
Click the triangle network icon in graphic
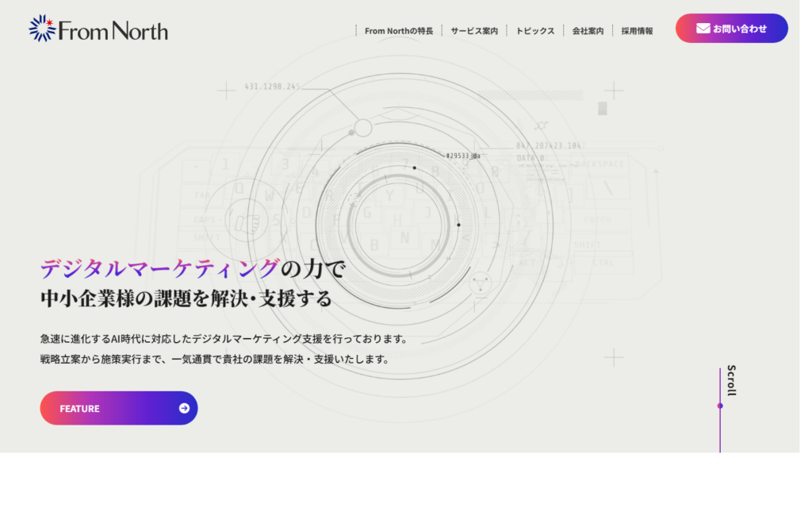coord(479,283)
